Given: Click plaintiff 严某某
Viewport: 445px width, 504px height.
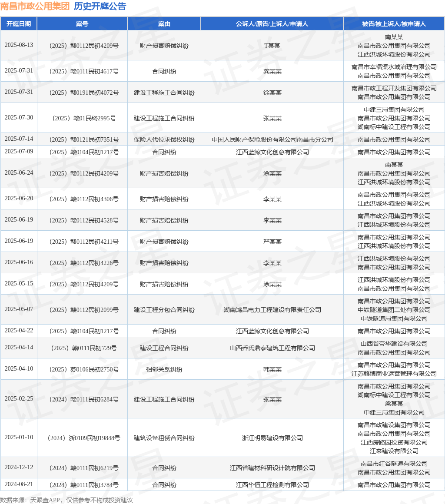Looking at the screenshot, I should [x=272, y=242].
